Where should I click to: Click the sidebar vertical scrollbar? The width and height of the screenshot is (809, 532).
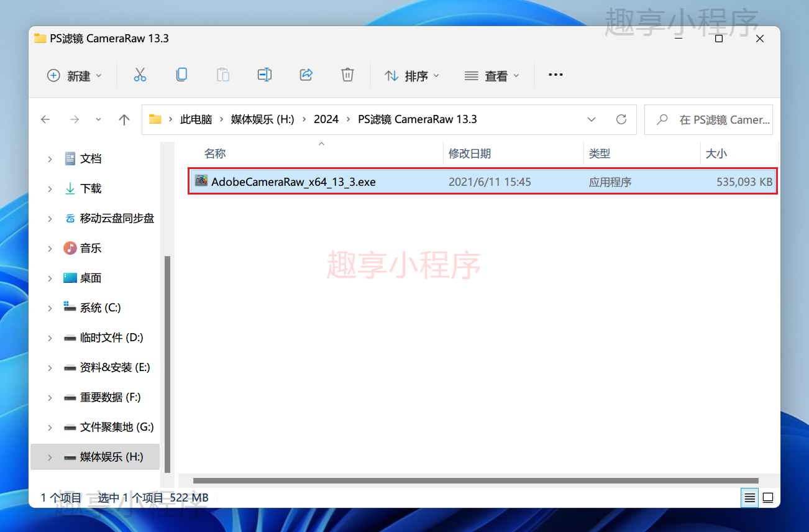click(x=167, y=364)
